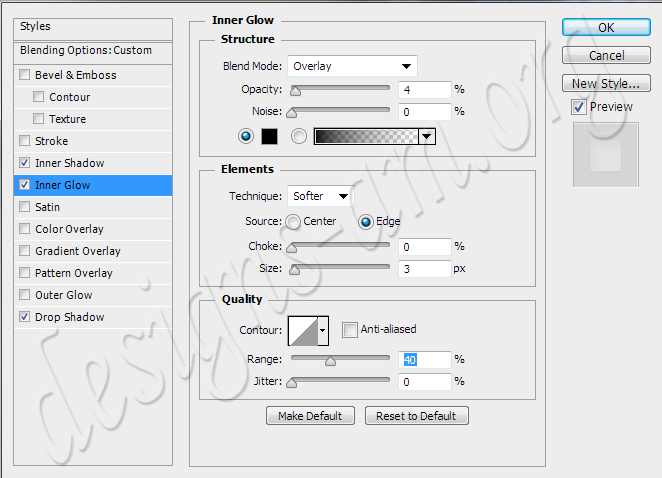Image resolution: width=662 pixels, height=478 pixels.
Task: Enable the Color Overlay checkbox
Action: tap(25, 228)
